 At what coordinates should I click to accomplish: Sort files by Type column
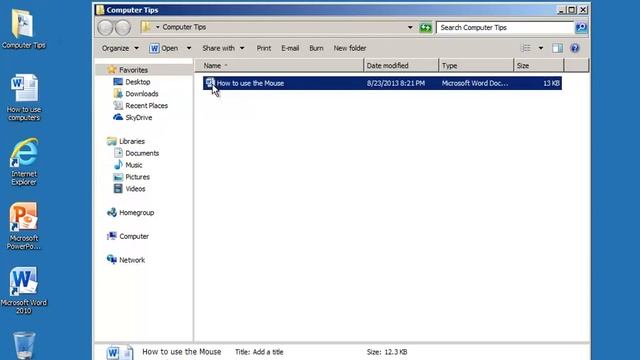click(x=476, y=65)
